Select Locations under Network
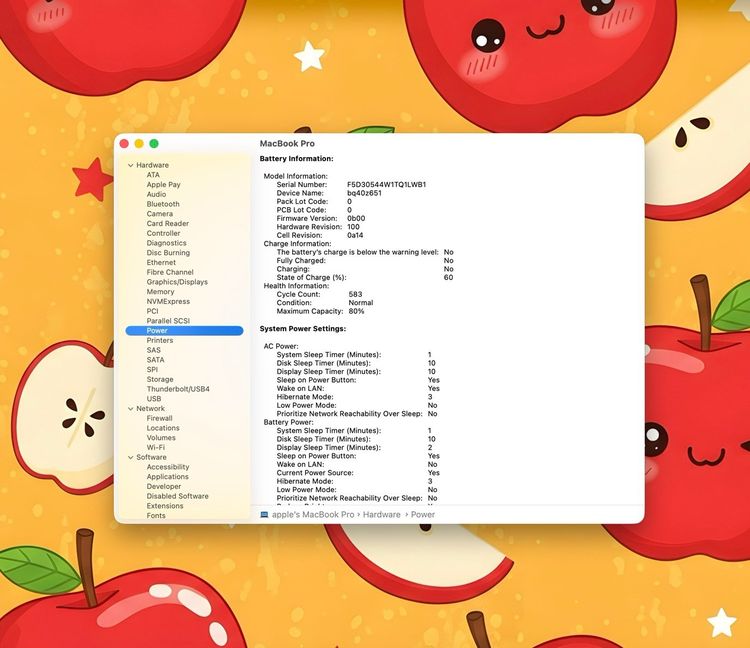 click(163, 428)
